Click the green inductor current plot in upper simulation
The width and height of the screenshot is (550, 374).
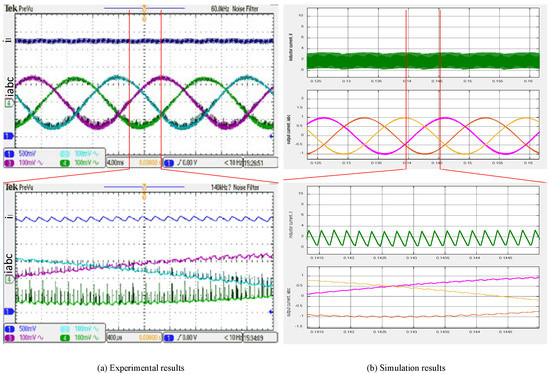(423, 61)
